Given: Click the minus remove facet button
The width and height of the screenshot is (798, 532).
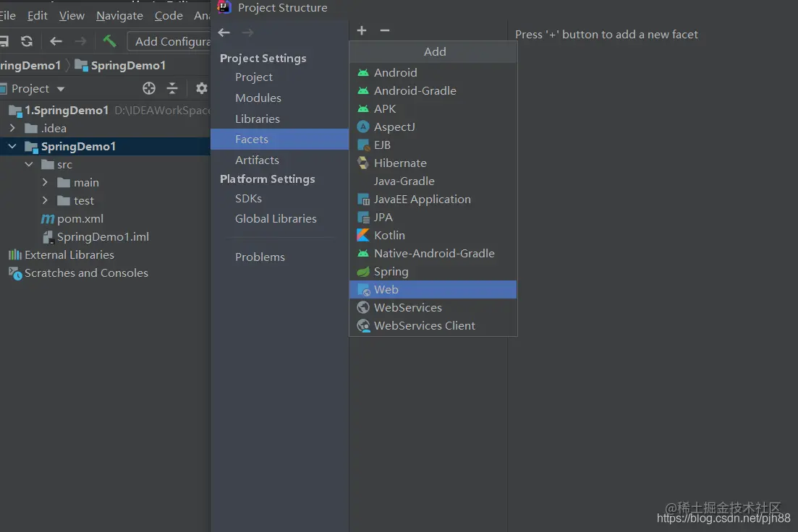Looking at the screenshot, I should point(385,30).
